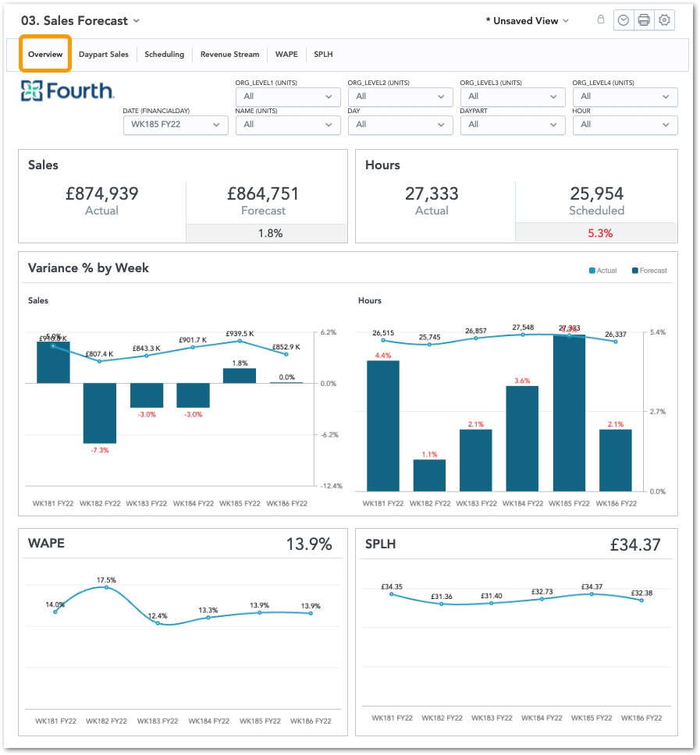Viewport: 700px width, 755px height.
Task: Open the DATE (FINANCIALDAY) dropdown showing WK185 FY22
Action: point(176,125)
